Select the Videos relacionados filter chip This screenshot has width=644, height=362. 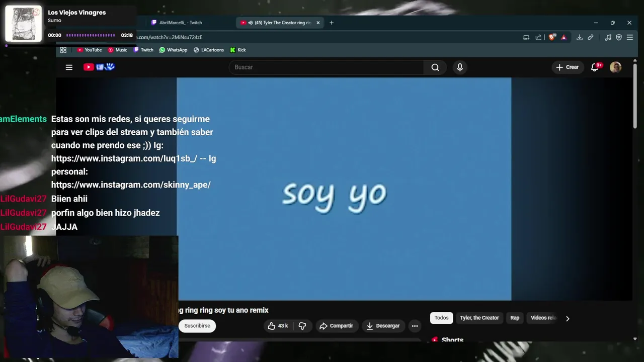click(543, 318)
